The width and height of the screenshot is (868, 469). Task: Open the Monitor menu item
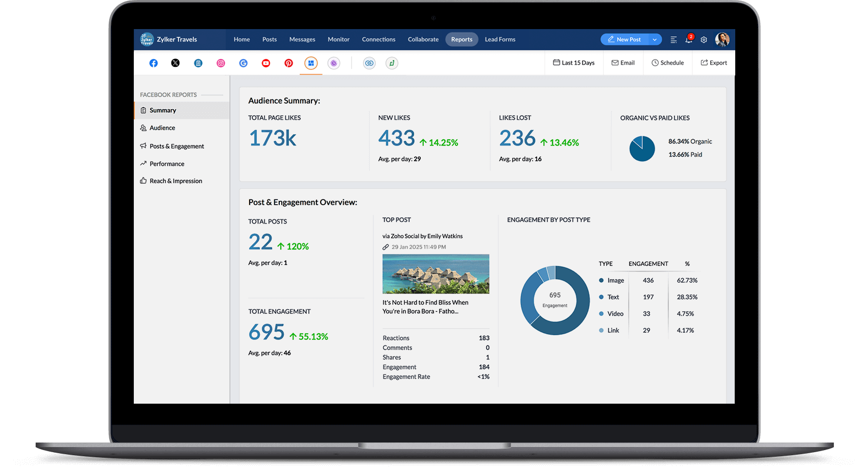coord(338,39)
